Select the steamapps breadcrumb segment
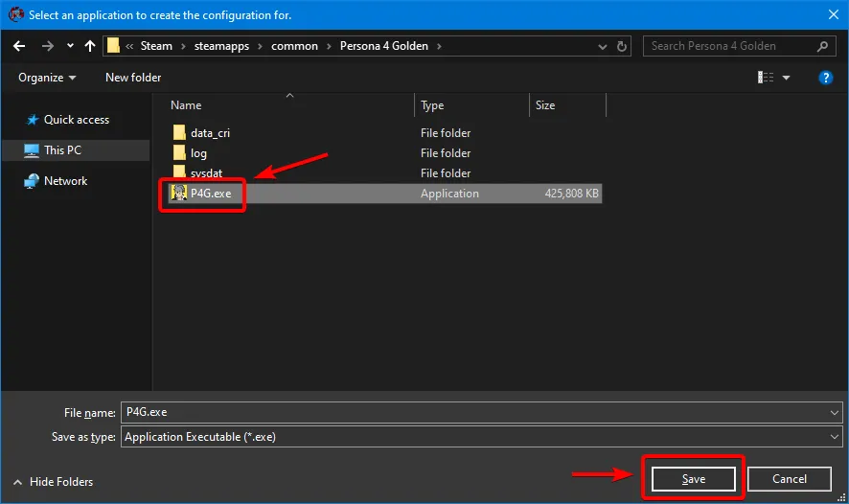849x504 pixels. point(221,46)
